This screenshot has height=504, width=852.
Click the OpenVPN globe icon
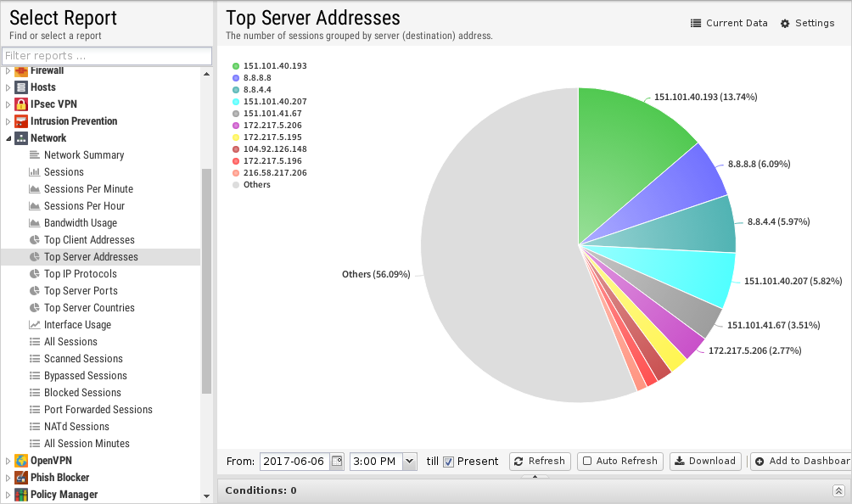coord(20,461)
